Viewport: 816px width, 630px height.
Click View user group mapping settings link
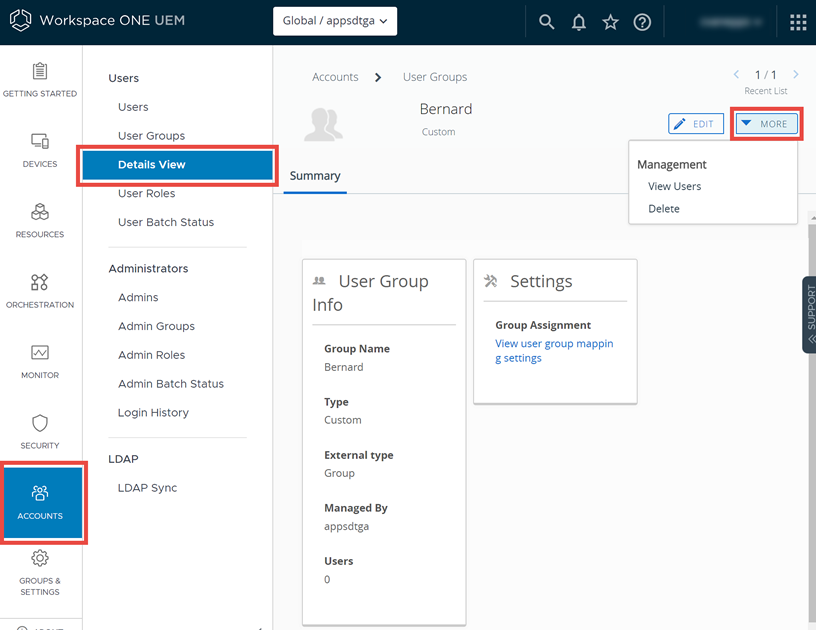pos(554,351)
